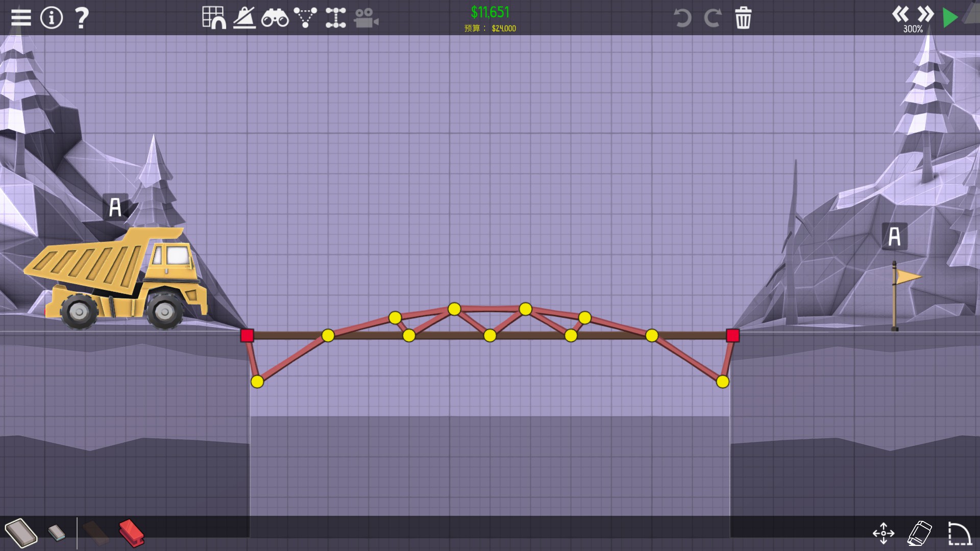Click the binoculars view icon
Image resolution: width=980 pixels, height=551 pixels.
pos(275,18)
